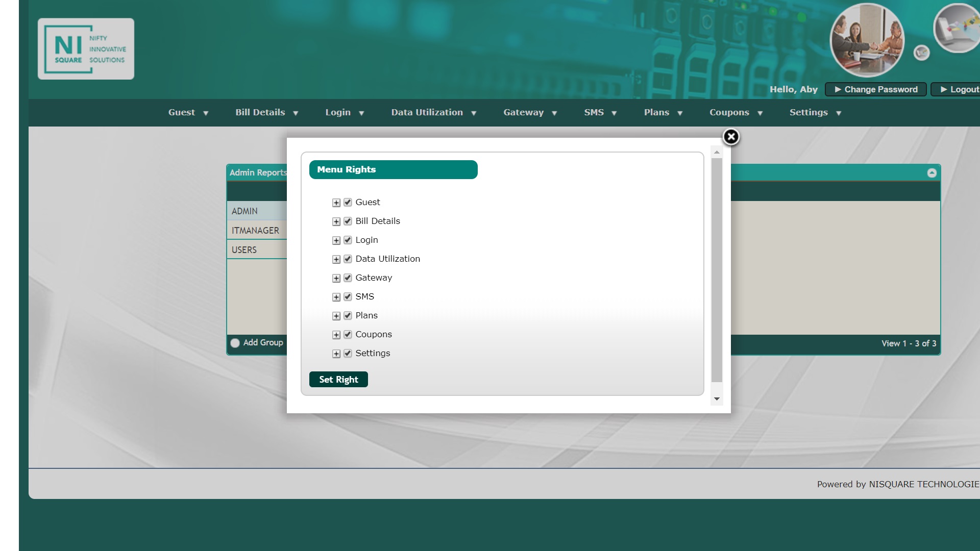Click scroll up arrow in popup
Viewport: 980px width, 551px height.
[717, 153]
